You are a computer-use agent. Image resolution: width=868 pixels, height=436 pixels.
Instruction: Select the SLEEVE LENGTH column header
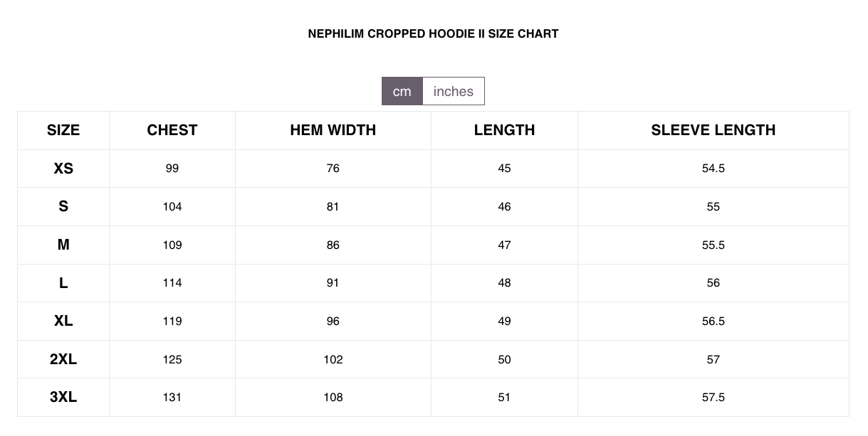coord(713,130)
